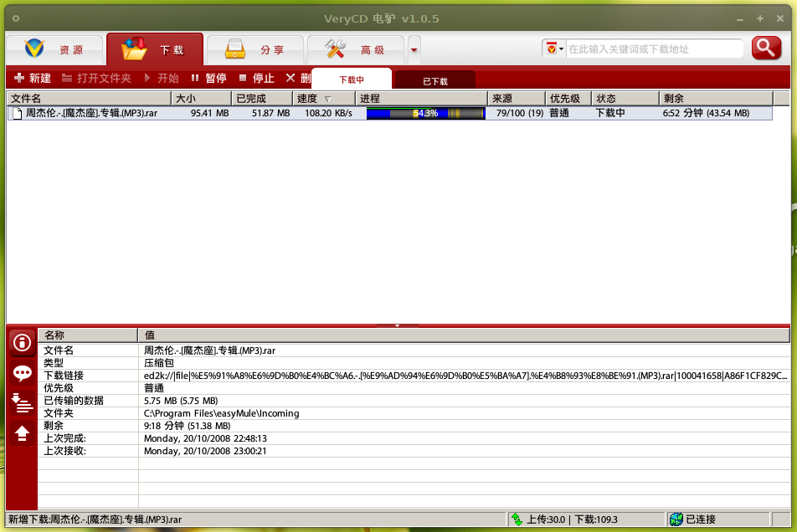Open search engine selector dropdown

coord(554,49)
